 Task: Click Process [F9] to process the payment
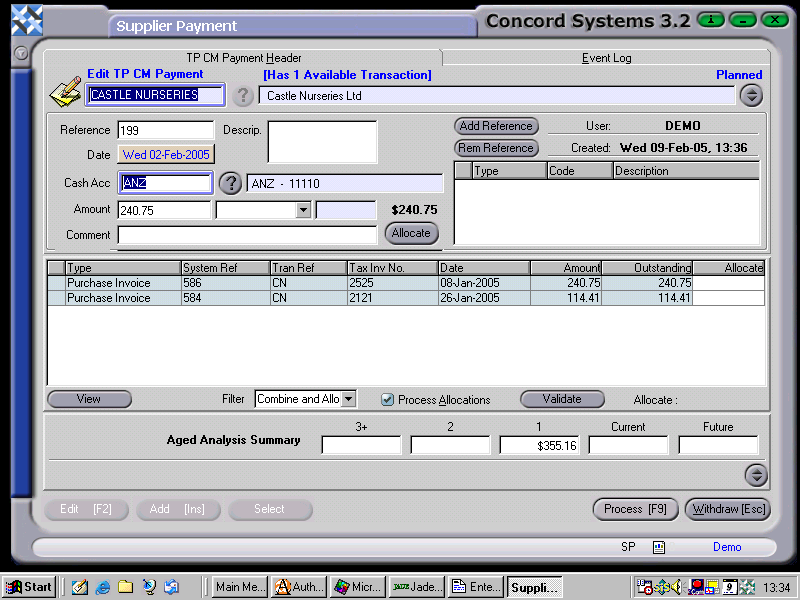(635, 509)
